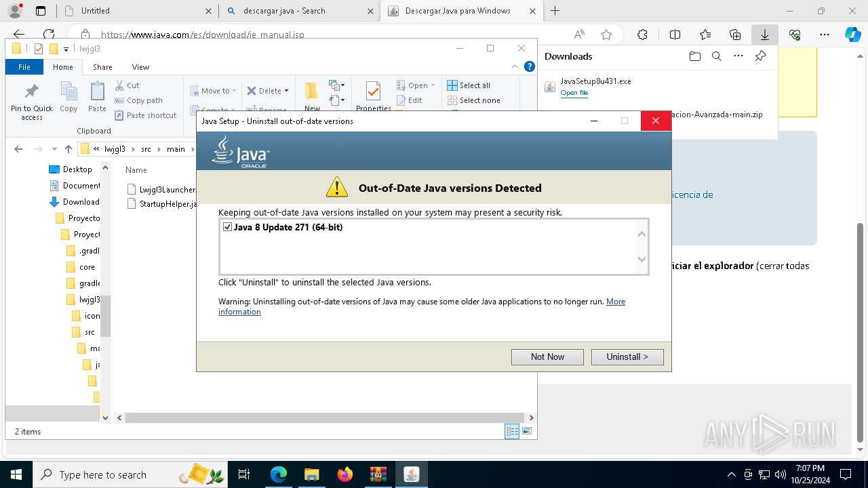Open Edge profile avatar icon
The image size is (868, 488).
pyautogui.click(x=14, y=11)
